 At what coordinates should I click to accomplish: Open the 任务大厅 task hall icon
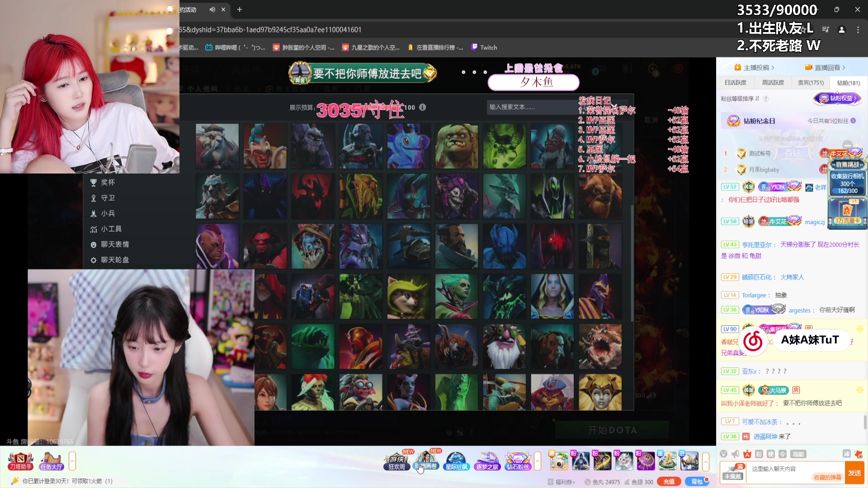[51, 461]
